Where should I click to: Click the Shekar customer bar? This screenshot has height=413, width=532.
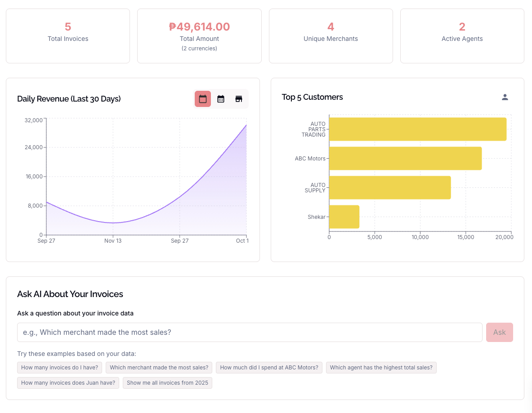point(344,217)
